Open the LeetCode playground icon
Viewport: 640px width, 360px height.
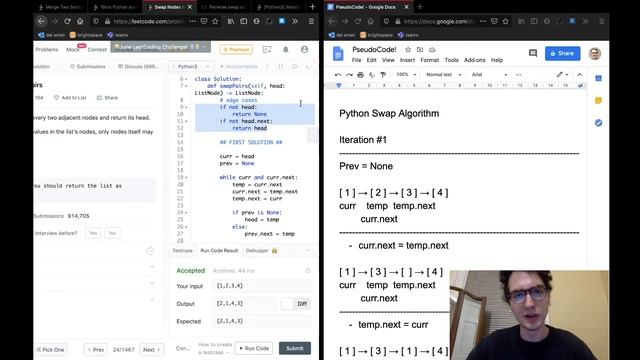[x=267, y=49]
